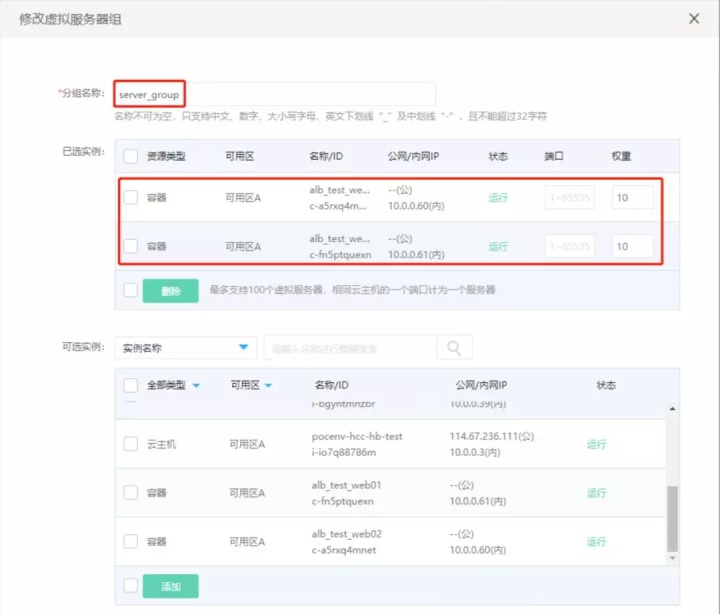Check the selected row with ID c-fn5ptquexn

coord(130,246)
